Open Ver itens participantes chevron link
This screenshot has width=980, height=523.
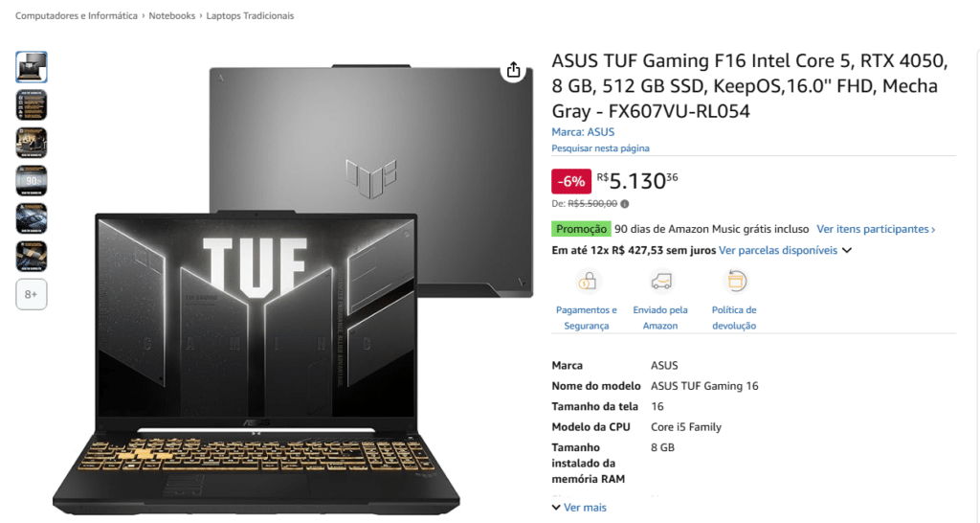point(876,229)
